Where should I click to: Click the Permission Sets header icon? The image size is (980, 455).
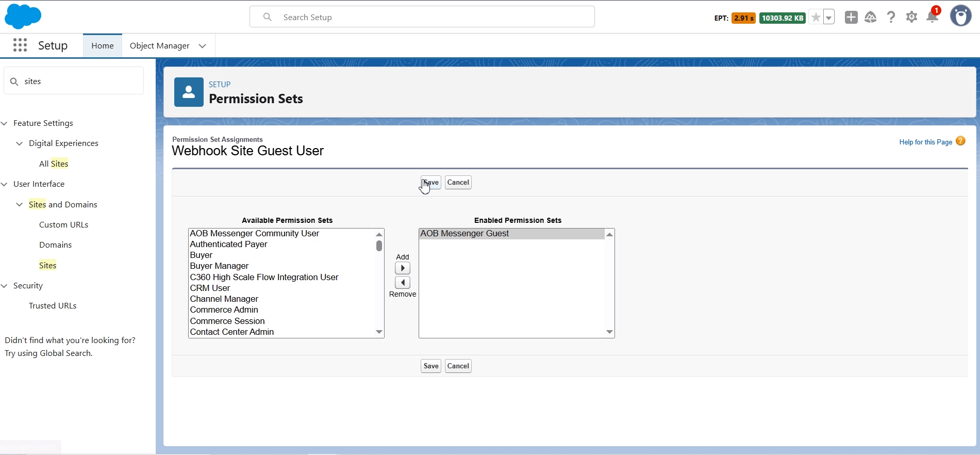[x=189, y=92]
